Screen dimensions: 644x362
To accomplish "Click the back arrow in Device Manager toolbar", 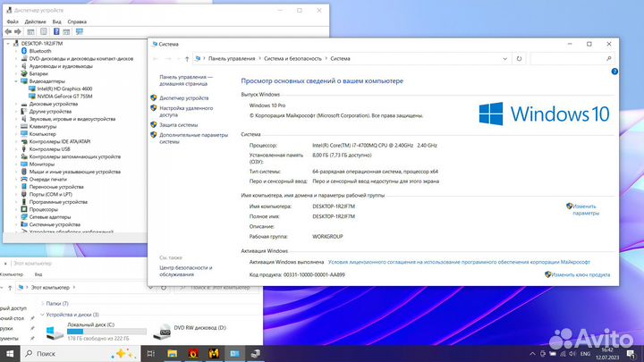I will (8, 31).
